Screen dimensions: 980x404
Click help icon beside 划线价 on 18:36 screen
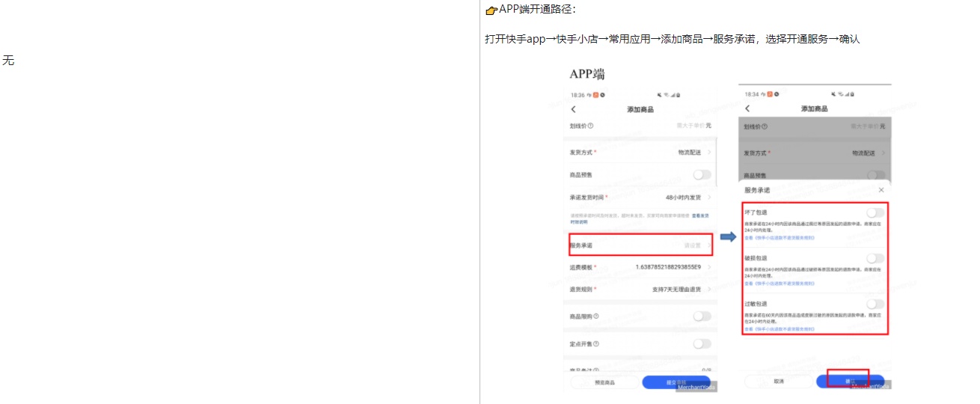pos(591,126)
